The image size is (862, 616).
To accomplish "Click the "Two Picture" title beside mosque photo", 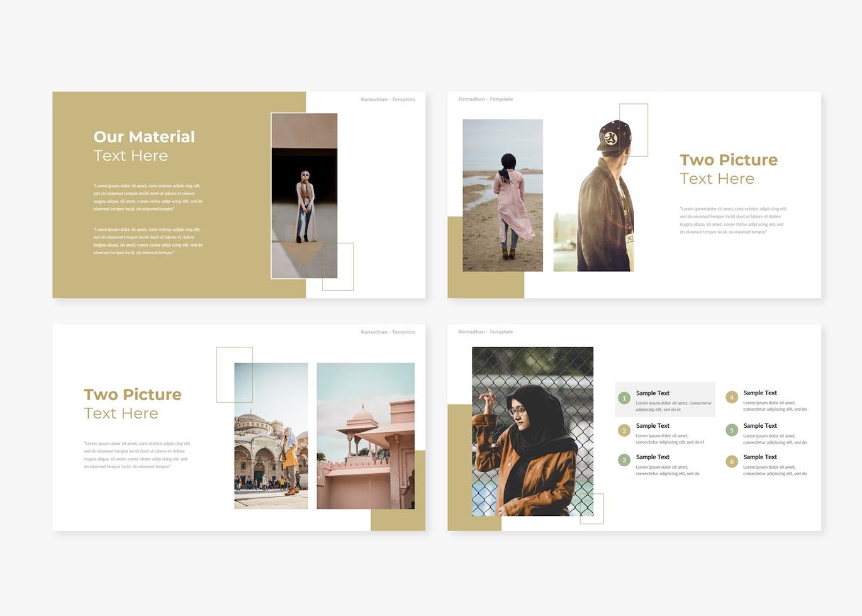I will [132, 395].
